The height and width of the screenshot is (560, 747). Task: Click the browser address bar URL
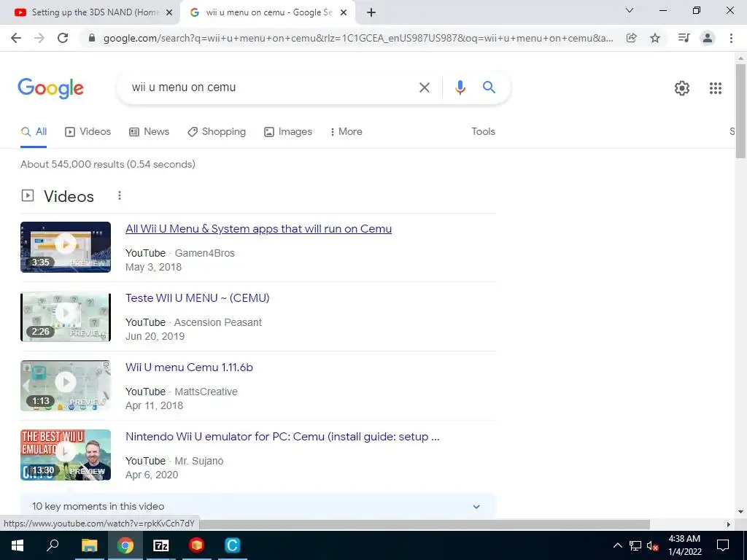pos(358,38)
